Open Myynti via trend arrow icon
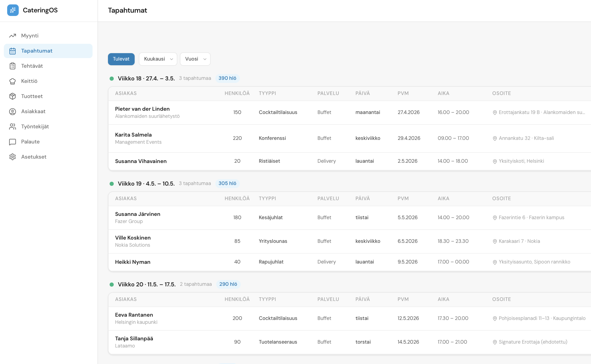This screenshot has width=591, height=364. pos(12,36)
